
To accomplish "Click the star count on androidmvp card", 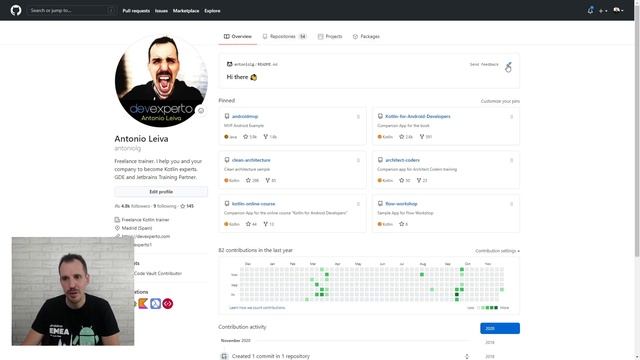I will point(250,137).
